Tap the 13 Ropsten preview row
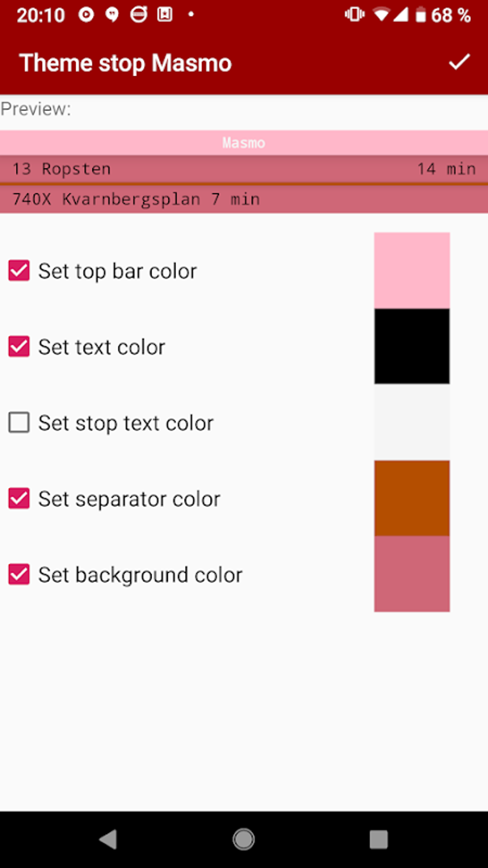 pos(244,169)
